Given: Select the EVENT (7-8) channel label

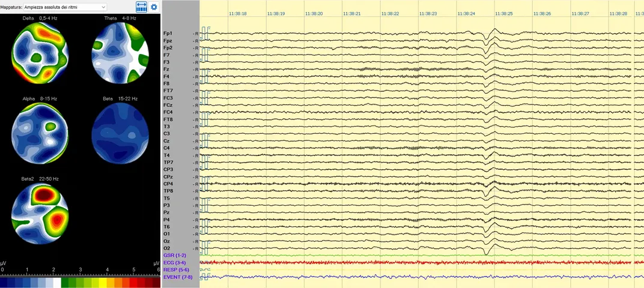Looking at the screenshot, I should point(177,277).
